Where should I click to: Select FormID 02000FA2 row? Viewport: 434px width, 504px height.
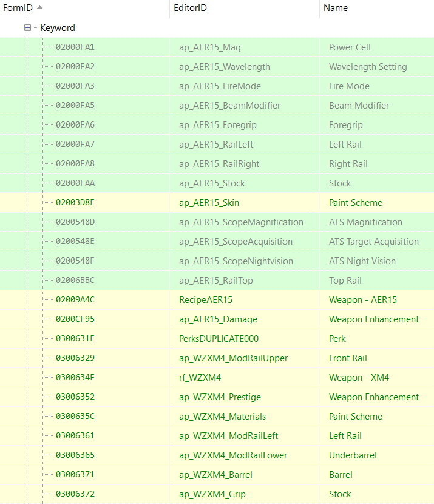217,67
